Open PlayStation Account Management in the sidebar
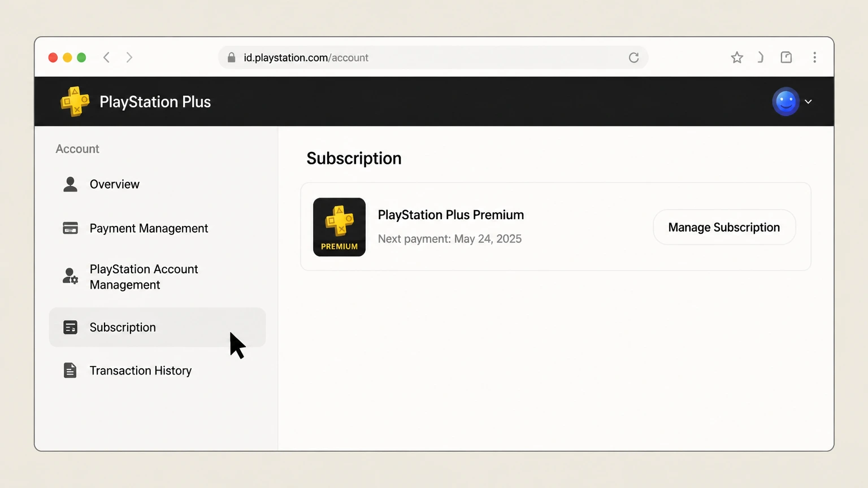The width and height of the screenshot is (868, 488). 157,277
